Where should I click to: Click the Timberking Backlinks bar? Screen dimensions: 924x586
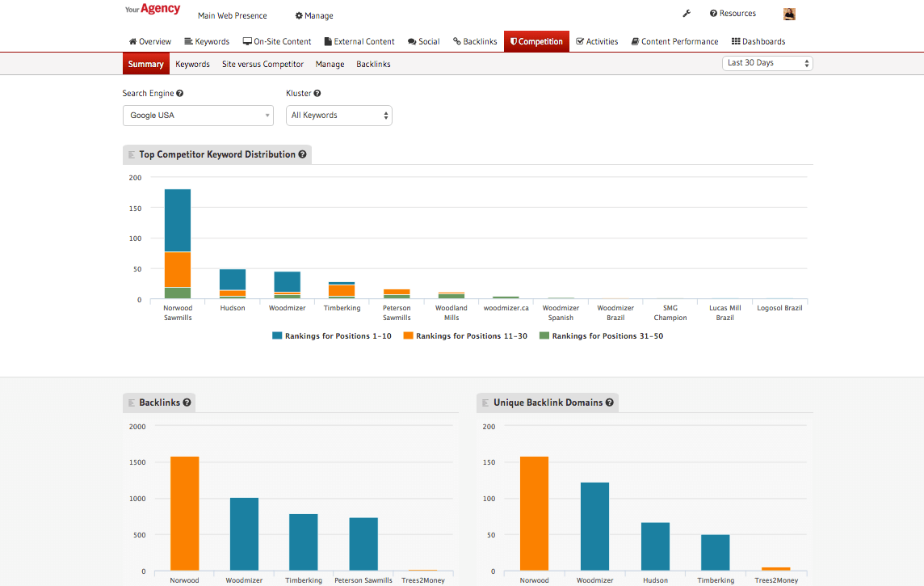click(304, 542)
